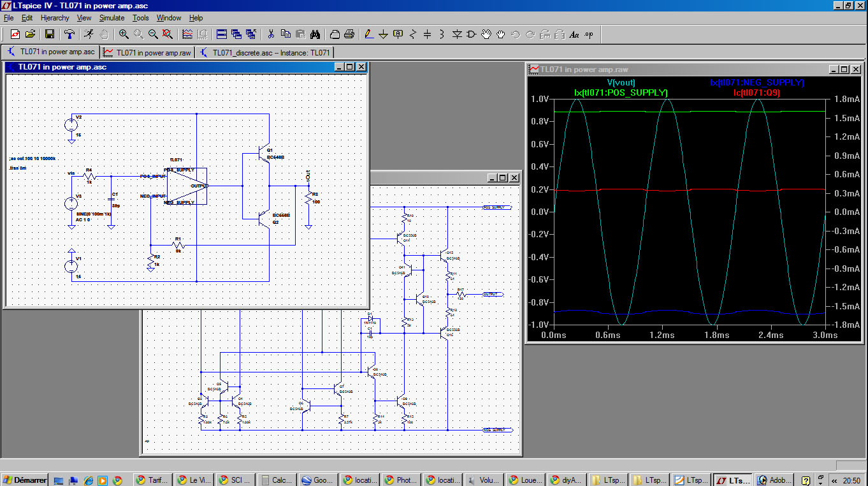
Task: Place a capacitor from the toolbar
Action: point(428,34)
